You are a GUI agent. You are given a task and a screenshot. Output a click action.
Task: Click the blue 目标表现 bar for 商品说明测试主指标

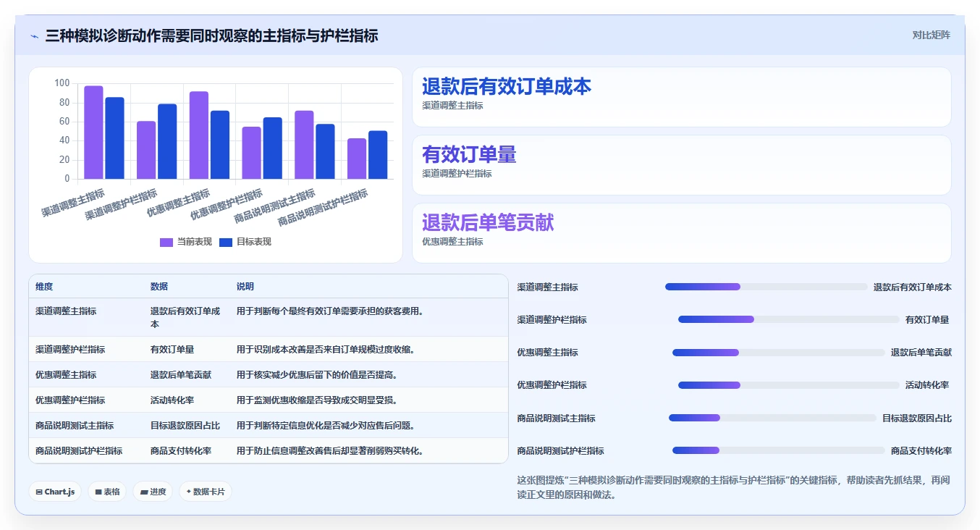click(326, 151)
